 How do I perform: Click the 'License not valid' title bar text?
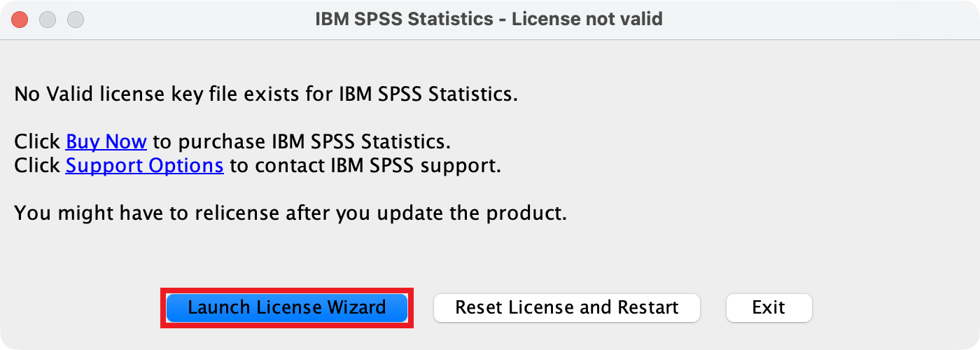pos(587,19)
